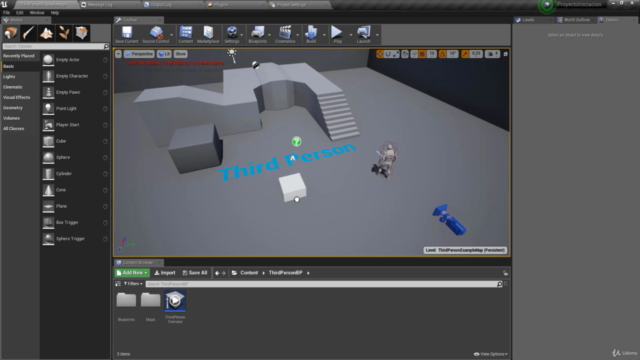Select the Geometry category
Viewport: 640px width, 360px height.
[x=13, y=108]
